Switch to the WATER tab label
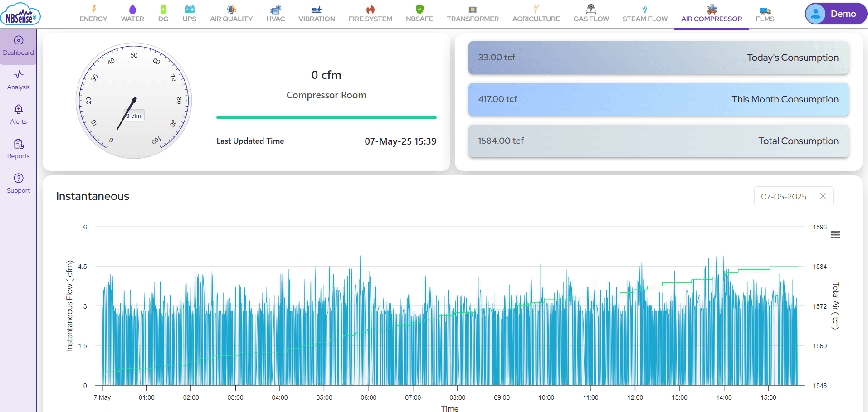Screen dimensions: 868x412 pyautogui.click(x=132, y=19)
